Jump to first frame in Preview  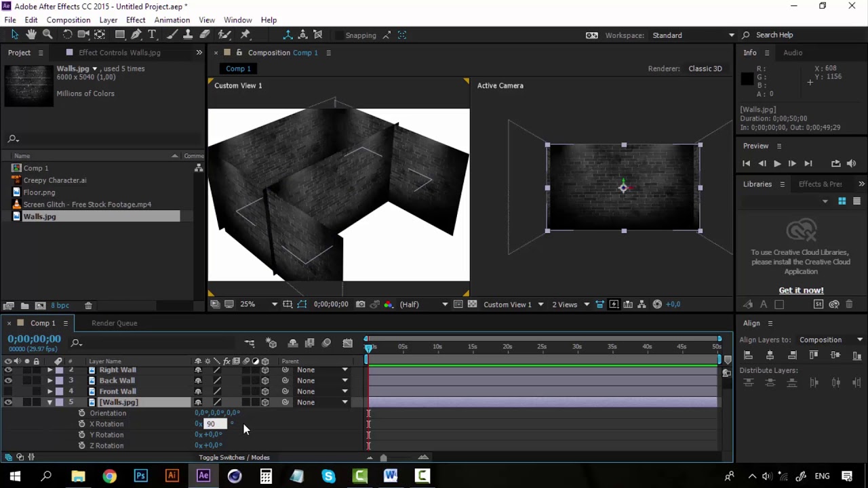pyautogui.click(x=747, y=163)
